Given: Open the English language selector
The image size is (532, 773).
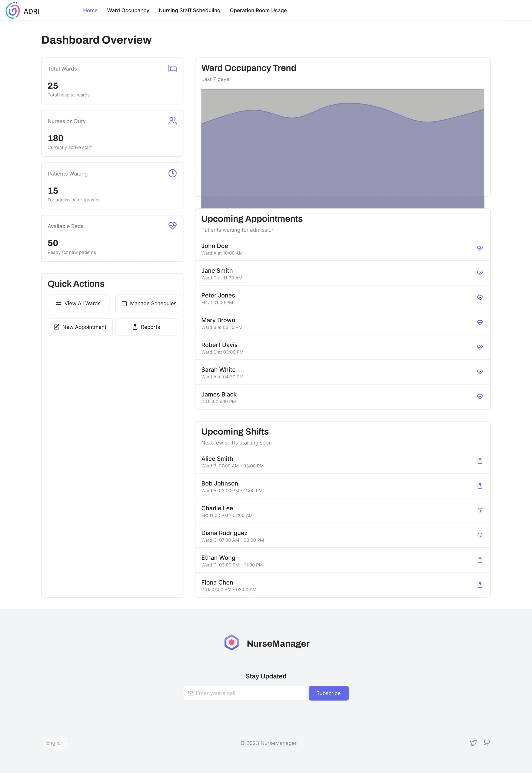Looking at the screenshot, I should click(x=55, y=743).
